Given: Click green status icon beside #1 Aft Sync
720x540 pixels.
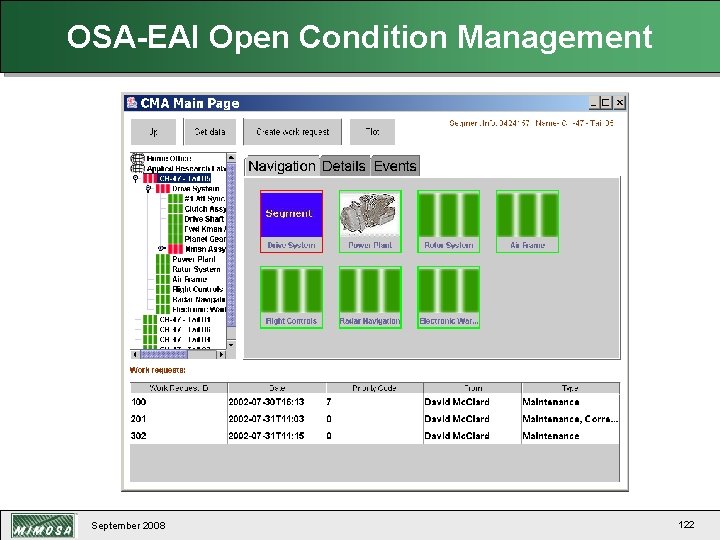Looking at the screenshot, I should (175, 199).
